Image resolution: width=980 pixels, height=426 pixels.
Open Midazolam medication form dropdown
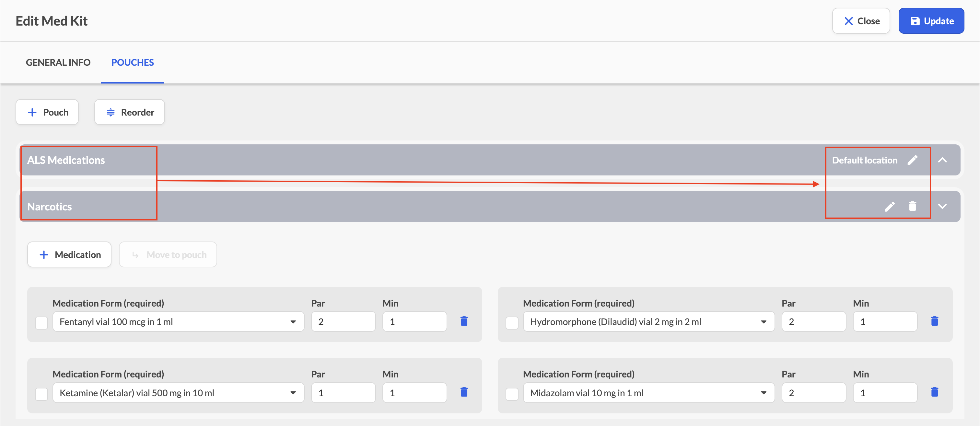[x=649, y=393]
